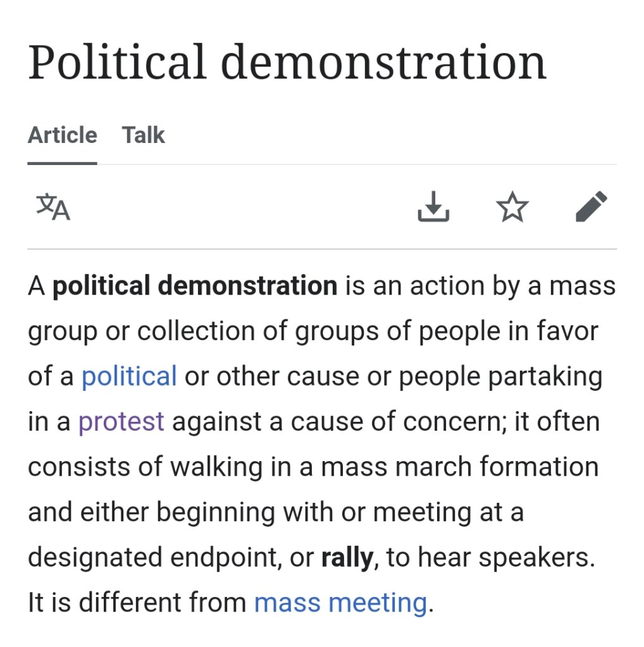644x647 pixels.
Task: Follow the purple "protest" link
Action: (x=121, y=421)
